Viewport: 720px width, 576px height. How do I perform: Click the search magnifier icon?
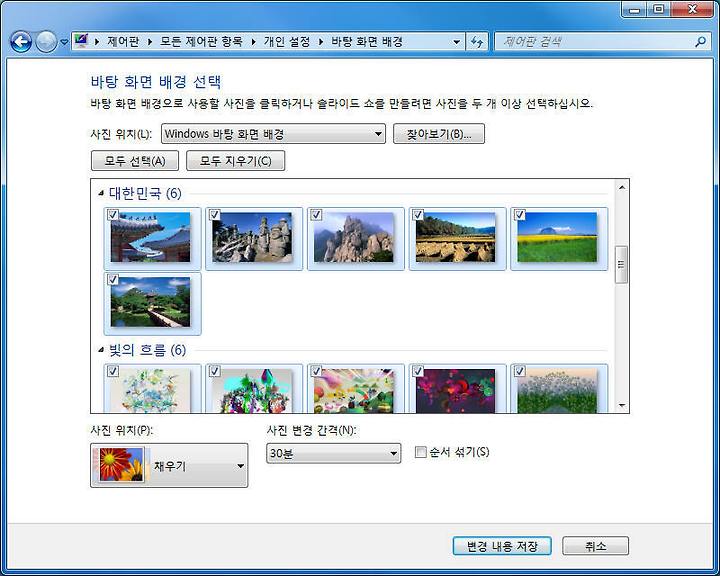coord(700,42)
